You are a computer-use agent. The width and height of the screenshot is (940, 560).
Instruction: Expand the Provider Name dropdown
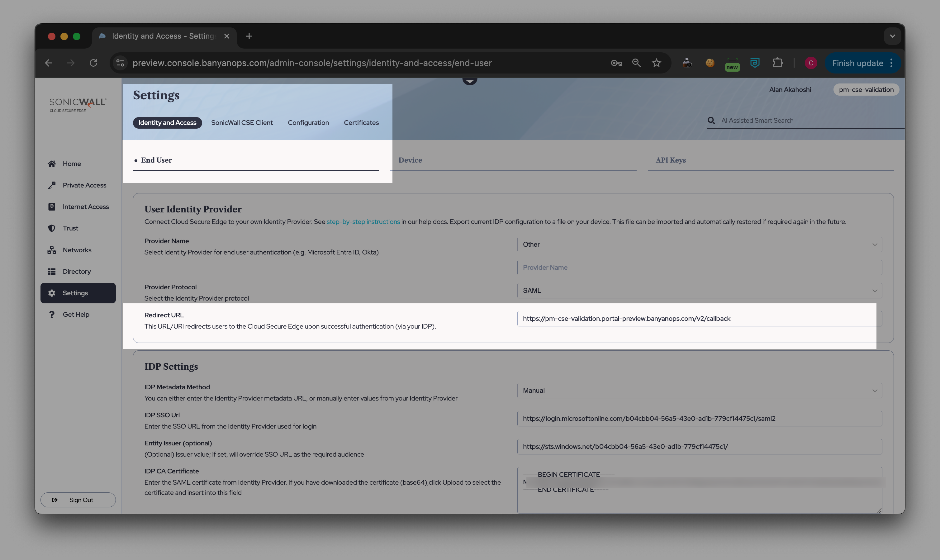tap(699, 244)
